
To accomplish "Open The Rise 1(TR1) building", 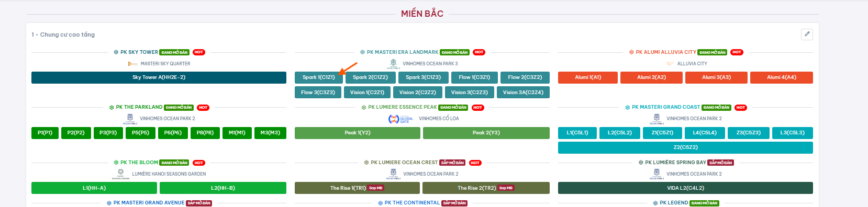I will tap(358, 188).
